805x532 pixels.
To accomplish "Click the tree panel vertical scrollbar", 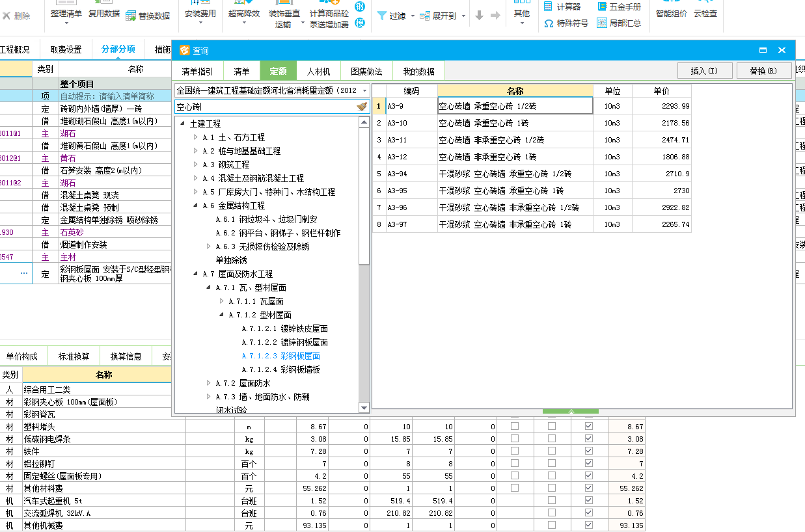I will tap(364, 264).
